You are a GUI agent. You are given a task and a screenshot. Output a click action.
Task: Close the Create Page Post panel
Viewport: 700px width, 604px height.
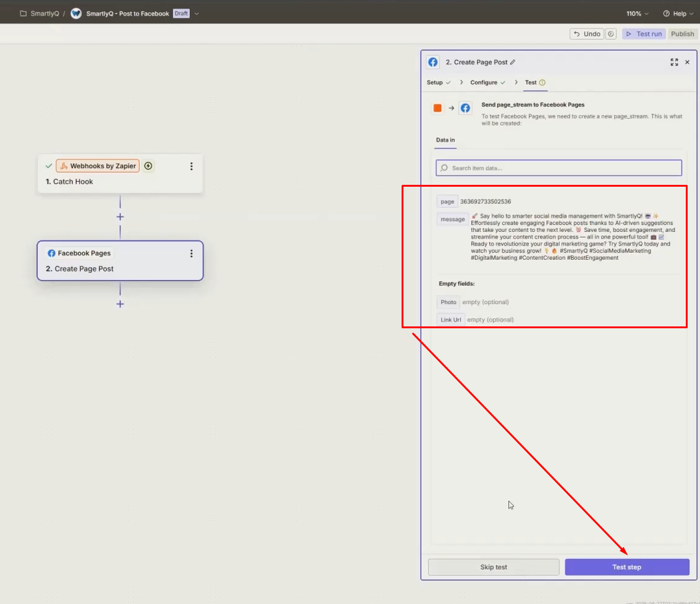click(688, 62)
